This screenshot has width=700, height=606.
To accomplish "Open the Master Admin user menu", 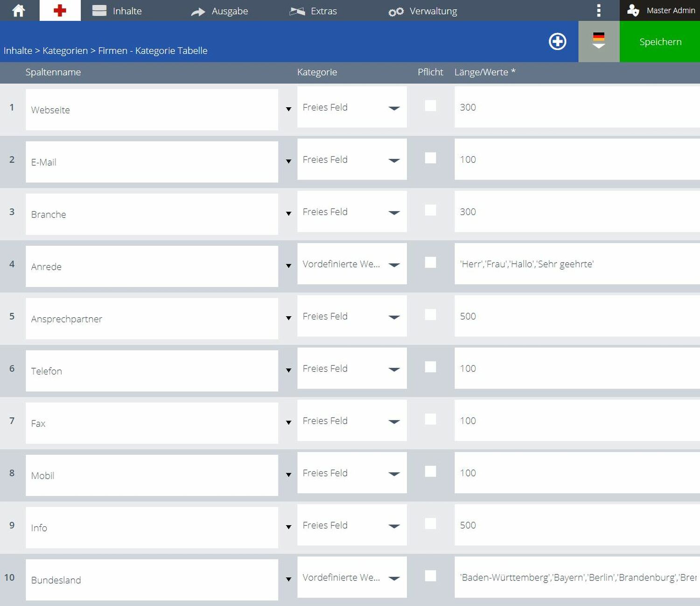I will coord(660,10).
